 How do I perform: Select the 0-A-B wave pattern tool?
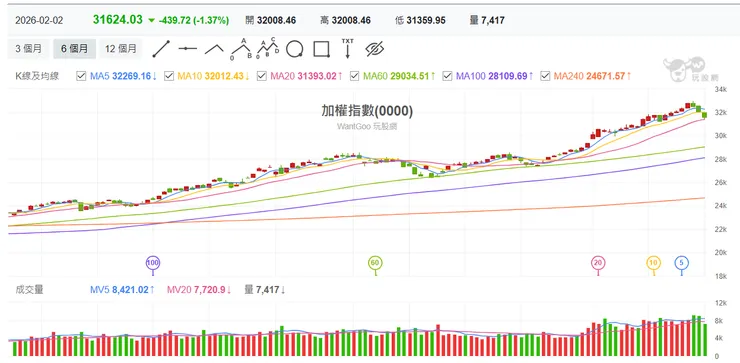[x=241, y=49]
